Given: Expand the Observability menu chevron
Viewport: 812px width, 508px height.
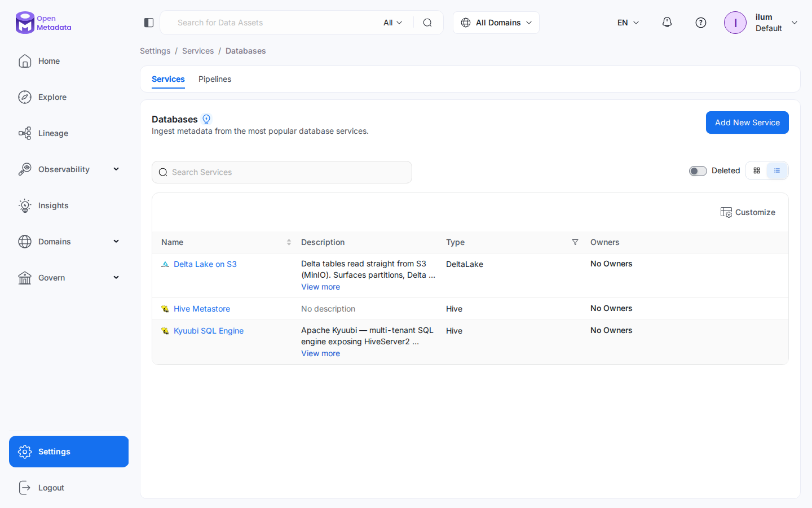Looking at the screenshot, I should [116, 169].
